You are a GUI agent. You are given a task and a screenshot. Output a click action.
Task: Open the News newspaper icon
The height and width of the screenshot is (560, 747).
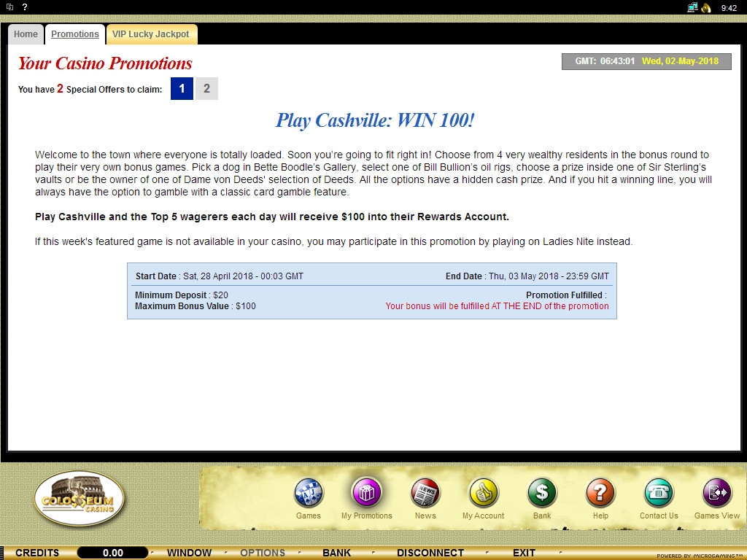tap(425, 494)
